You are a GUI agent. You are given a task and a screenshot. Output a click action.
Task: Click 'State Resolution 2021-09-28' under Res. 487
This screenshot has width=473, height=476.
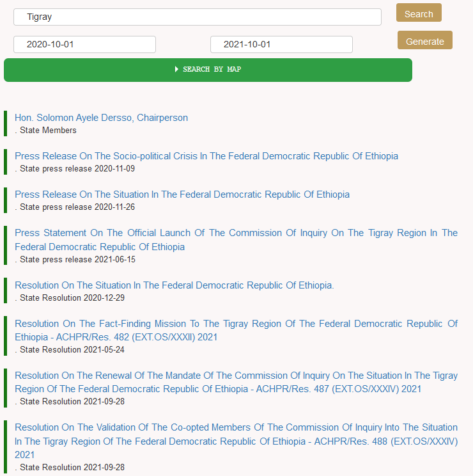[72, 402]
